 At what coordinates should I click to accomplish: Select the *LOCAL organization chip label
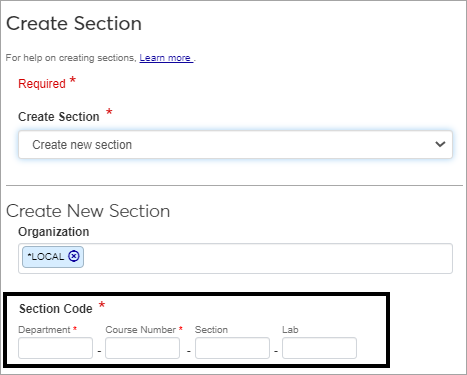tap(46, 257)
